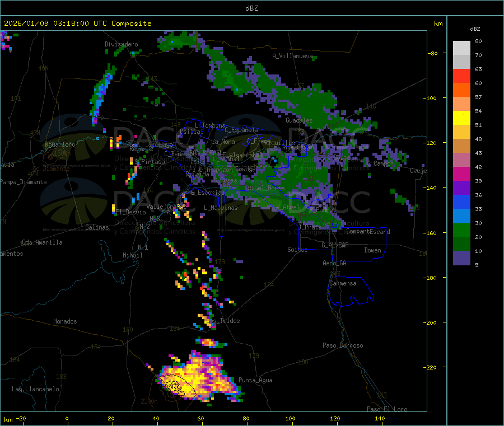Click the Aero_GA location label
504x426 pixels.
[x=335, y=263]
